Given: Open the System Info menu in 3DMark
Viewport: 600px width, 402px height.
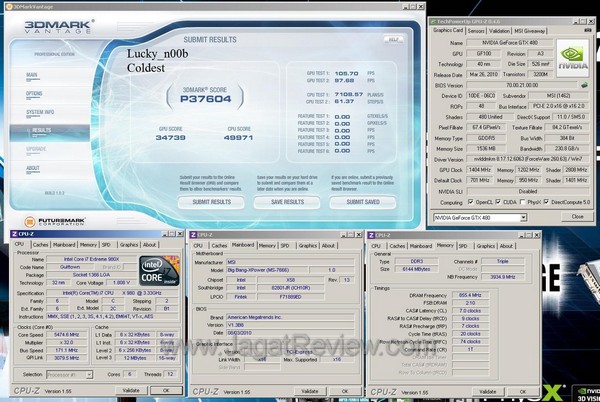Looking at the screenshot, I should coord(41,112).
